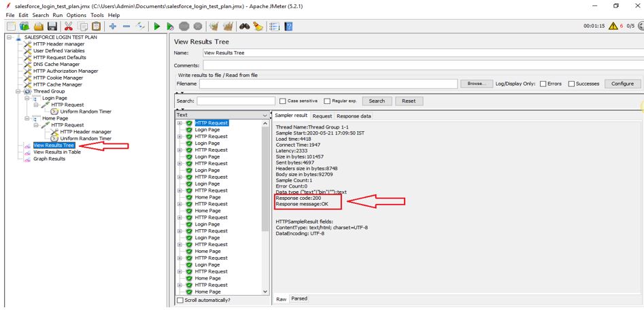Select the Raw view tab
Image resolution: width=644 pixels, height=310 pixels.
281,299
